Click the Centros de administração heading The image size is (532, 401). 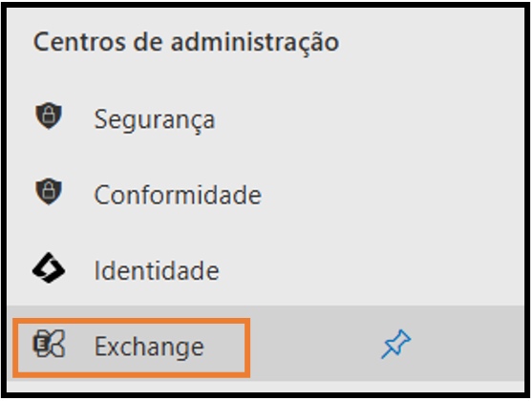(x=186, y=42)
